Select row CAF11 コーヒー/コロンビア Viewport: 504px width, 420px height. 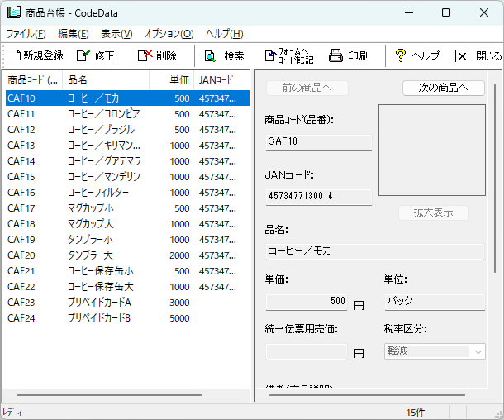127,114
